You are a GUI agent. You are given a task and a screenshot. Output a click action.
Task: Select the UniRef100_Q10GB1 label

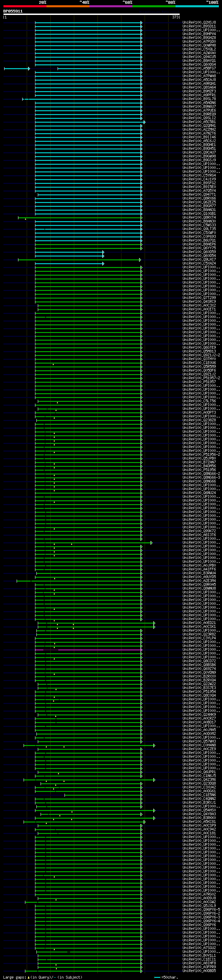(x=199, y=213)
